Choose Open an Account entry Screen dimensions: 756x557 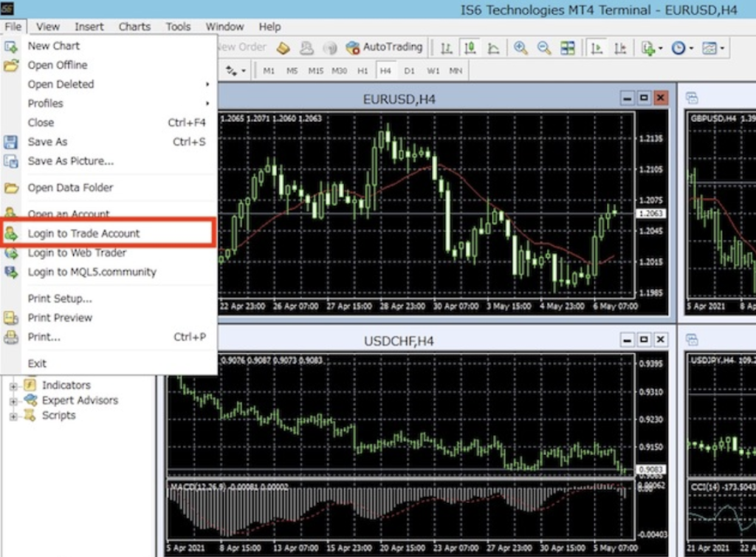(x=109, y=213)
